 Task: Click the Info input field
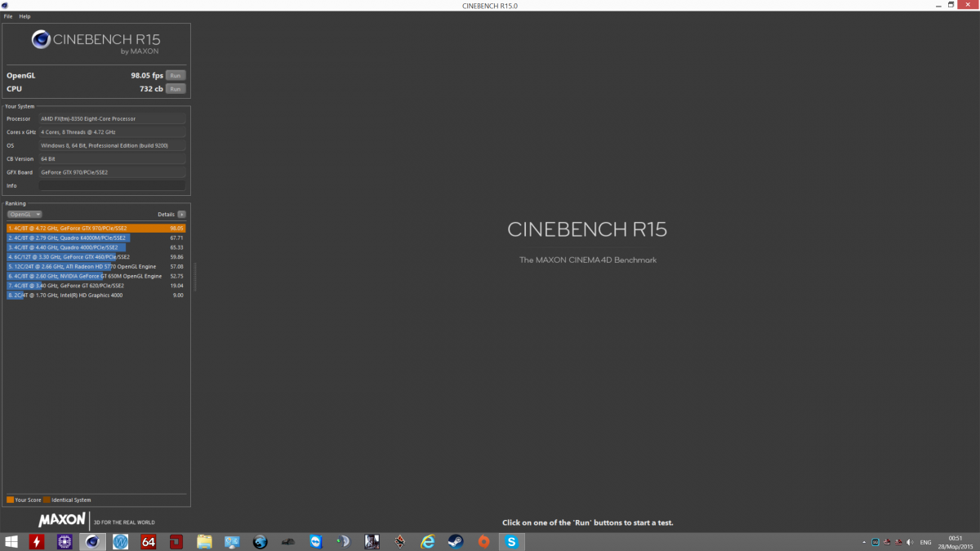[x=112, y=185]
